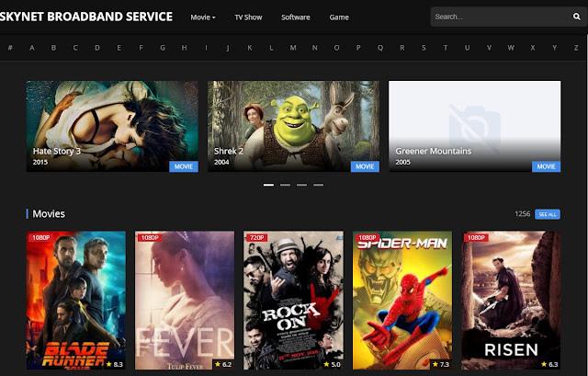Open Greener Mountains featured banner
Image resolution: width=588 pixels, height=376 pixels.
pos(474,126)
